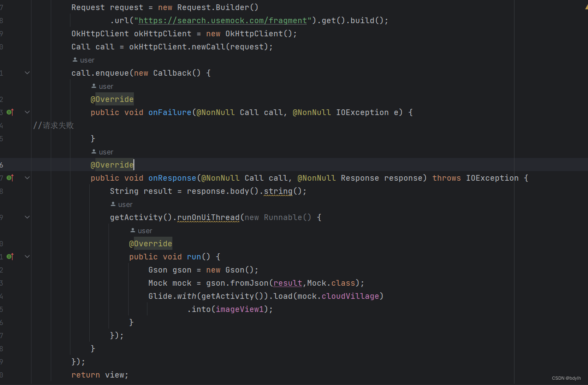Click the underlined result argument in gson.fromJson
Viewport: 588px width, 385px height.
coord(287,283)
